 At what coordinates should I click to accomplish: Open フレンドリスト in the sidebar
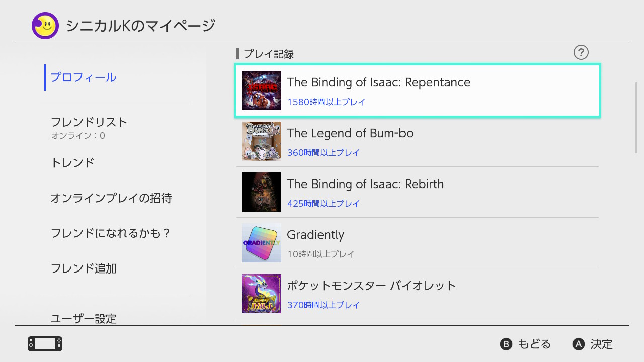click(x=89, y=122)
